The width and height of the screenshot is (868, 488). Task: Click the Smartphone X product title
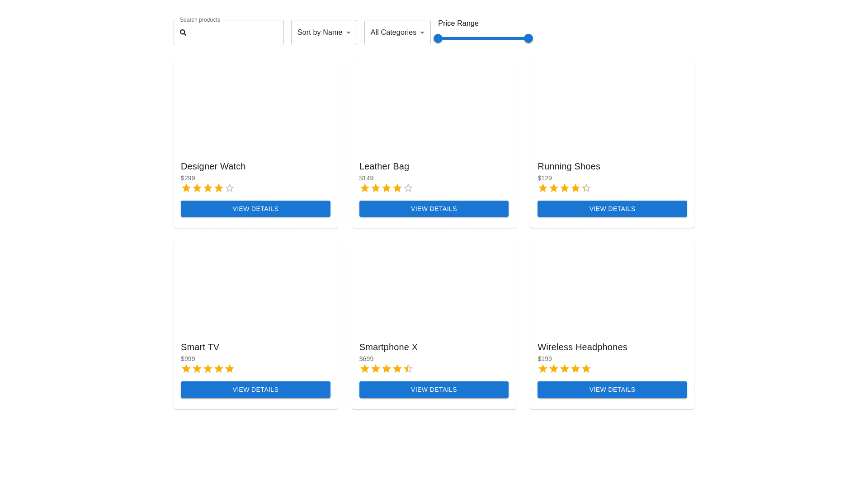tap(388, 347)
